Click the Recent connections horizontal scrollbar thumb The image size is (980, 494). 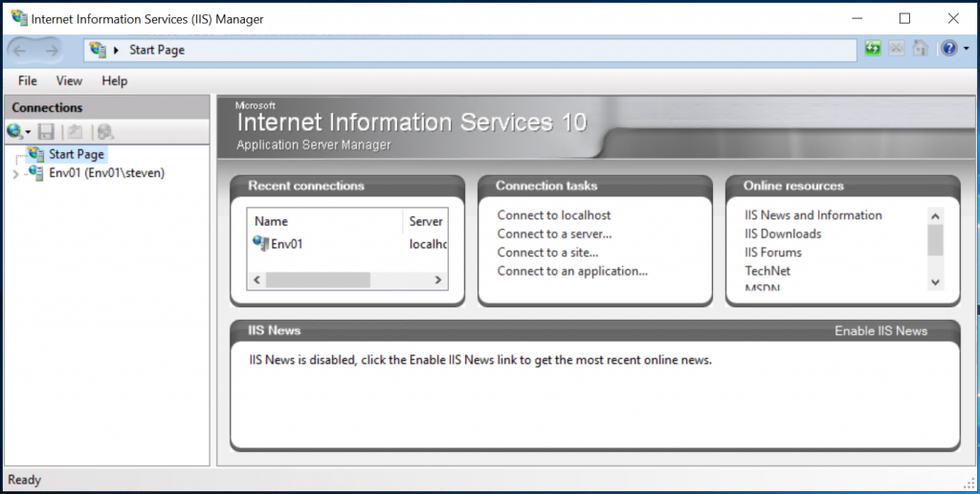point(318,280)
